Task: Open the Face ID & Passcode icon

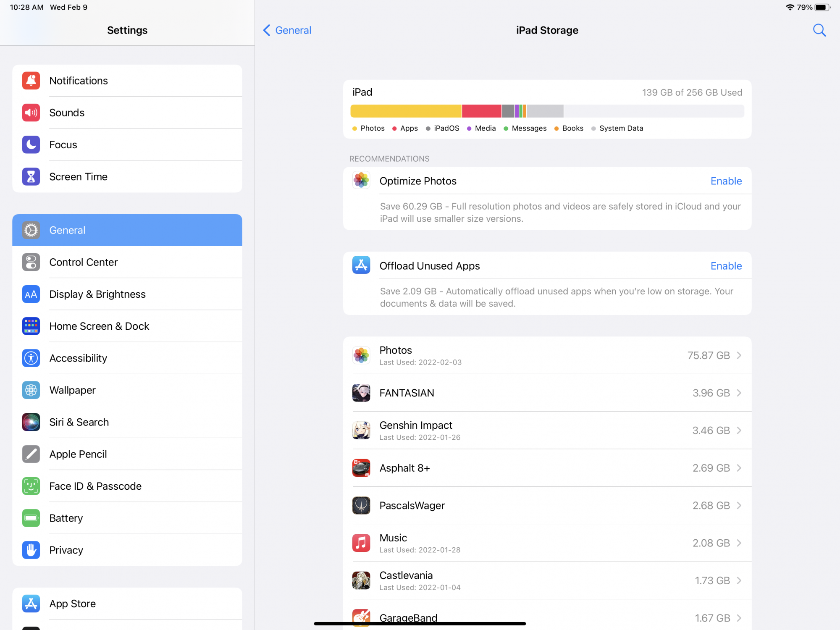Action: [x=31, y=486]
